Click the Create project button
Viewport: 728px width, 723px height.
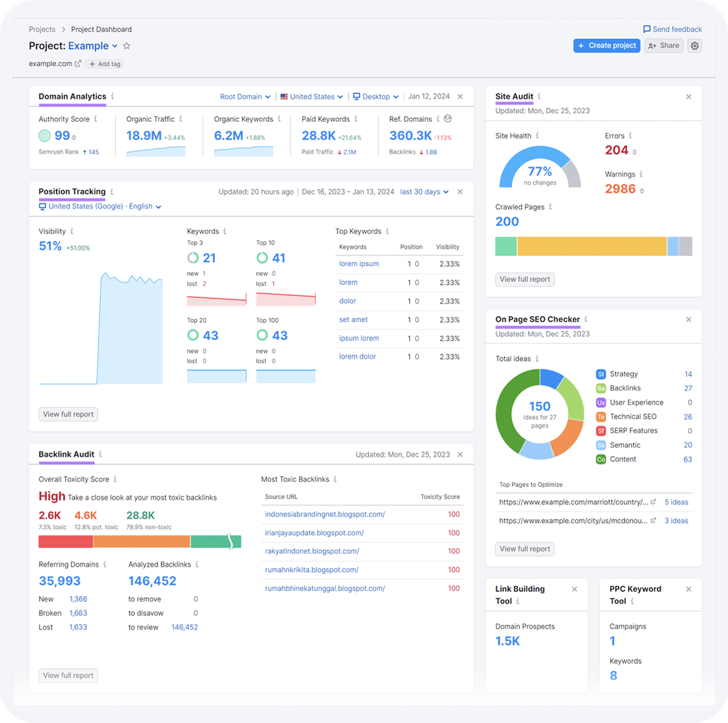tap(606, 45)
